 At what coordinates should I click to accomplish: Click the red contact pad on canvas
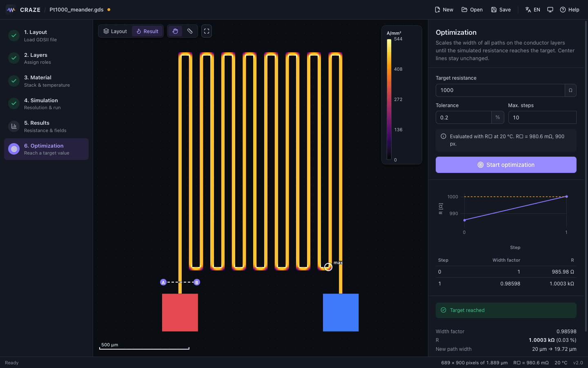pyautogui.click(x=180, y=312)
